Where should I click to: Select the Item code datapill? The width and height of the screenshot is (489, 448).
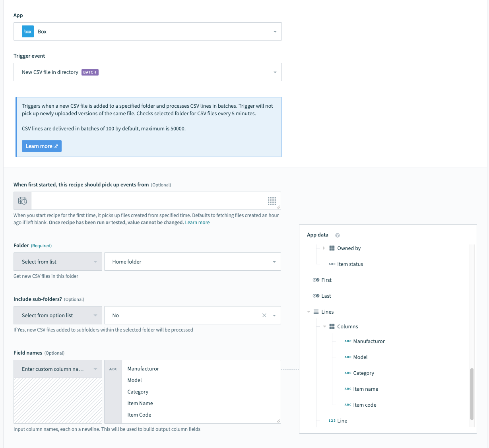click(x=364, y=405)
